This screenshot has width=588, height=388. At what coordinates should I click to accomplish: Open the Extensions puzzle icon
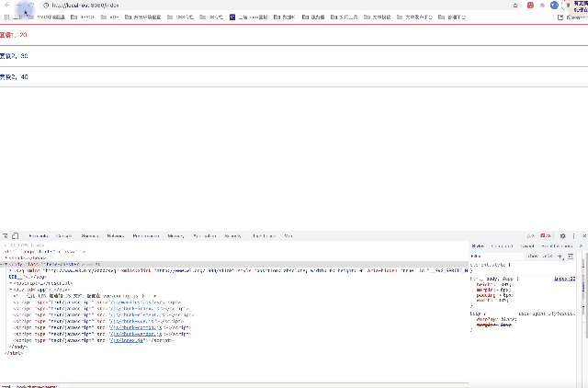(542, 6)
